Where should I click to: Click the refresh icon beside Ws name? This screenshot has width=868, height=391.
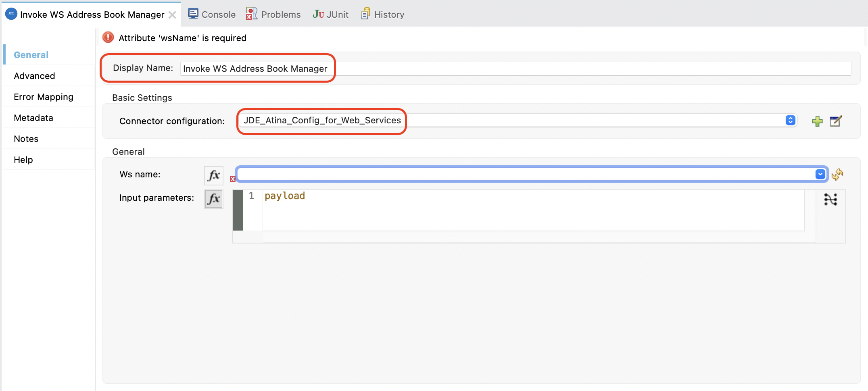point(837,174)
